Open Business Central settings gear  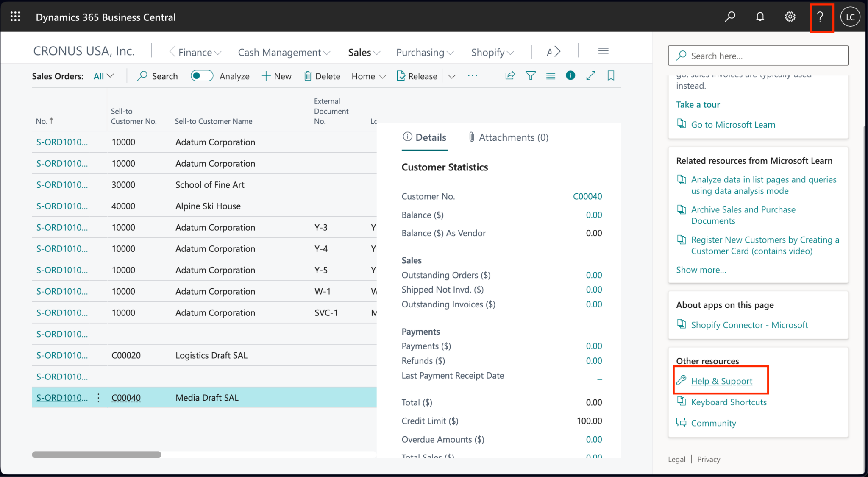click(x=790, y=17)
